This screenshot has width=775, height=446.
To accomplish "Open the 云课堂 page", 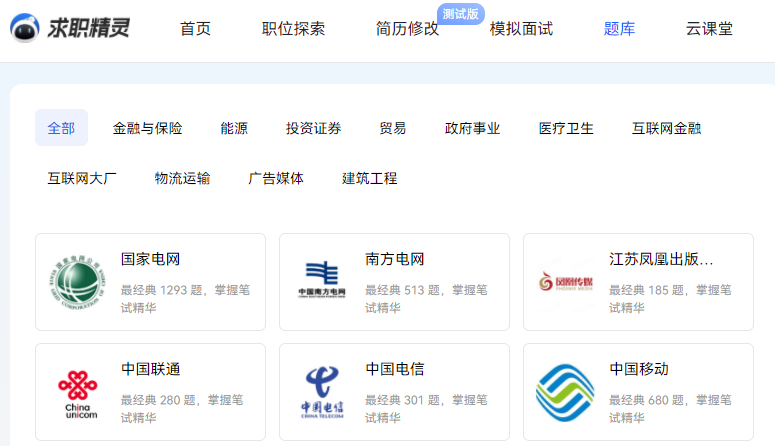I will coord(709,29).
